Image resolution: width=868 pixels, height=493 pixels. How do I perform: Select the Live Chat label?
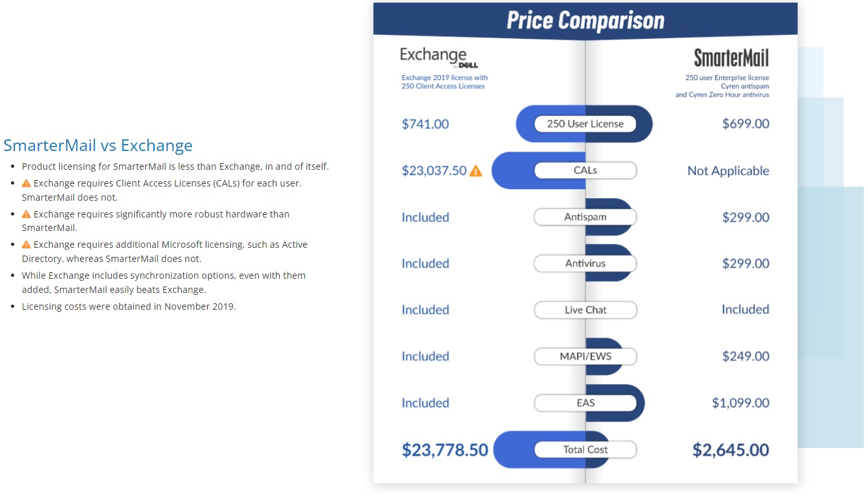pyautogui.click(x=586, y=310)
